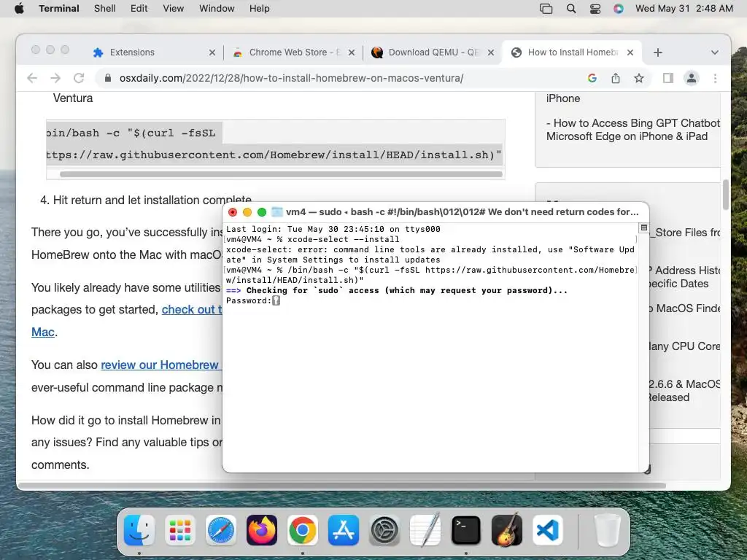Click the Share page icon in Chrome
Screen dimensions: 747x560
click(616, 78)
